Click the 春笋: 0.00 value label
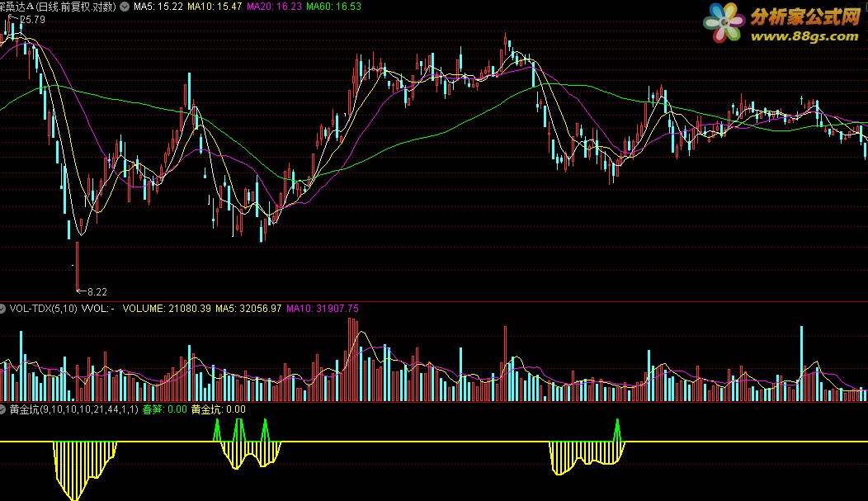Screen dimensions: 868x501 pos(165,409)
